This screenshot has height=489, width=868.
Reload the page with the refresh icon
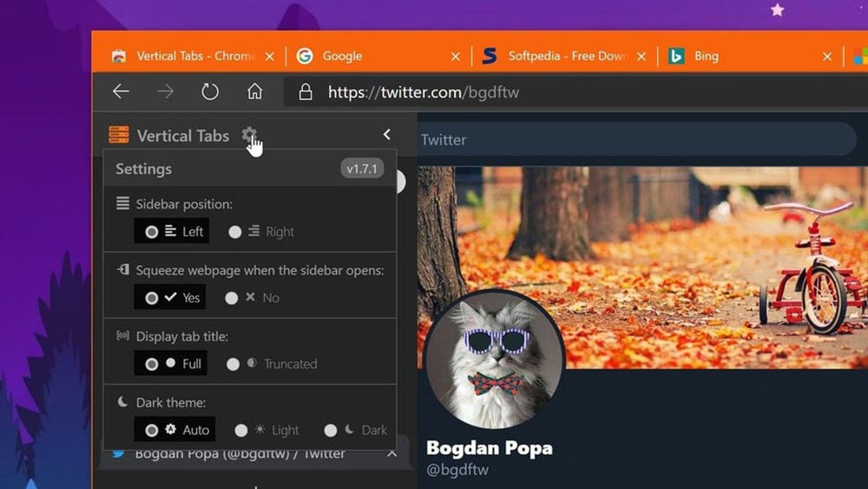click(x=210, y=91)
